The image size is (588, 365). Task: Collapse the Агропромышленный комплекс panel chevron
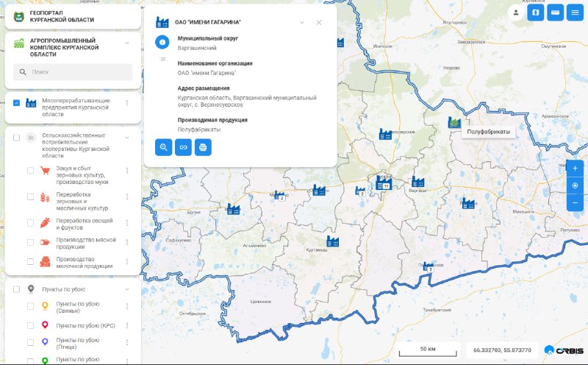click(126, 43)
